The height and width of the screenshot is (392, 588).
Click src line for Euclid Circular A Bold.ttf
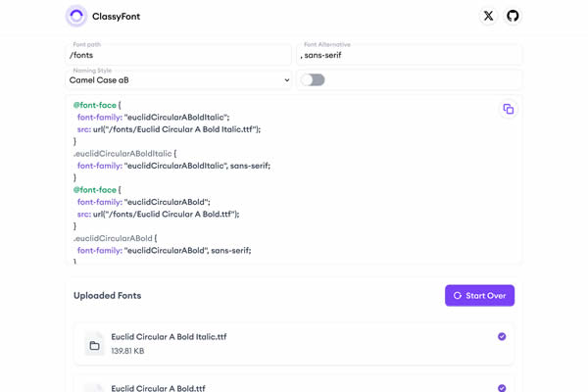158,215
